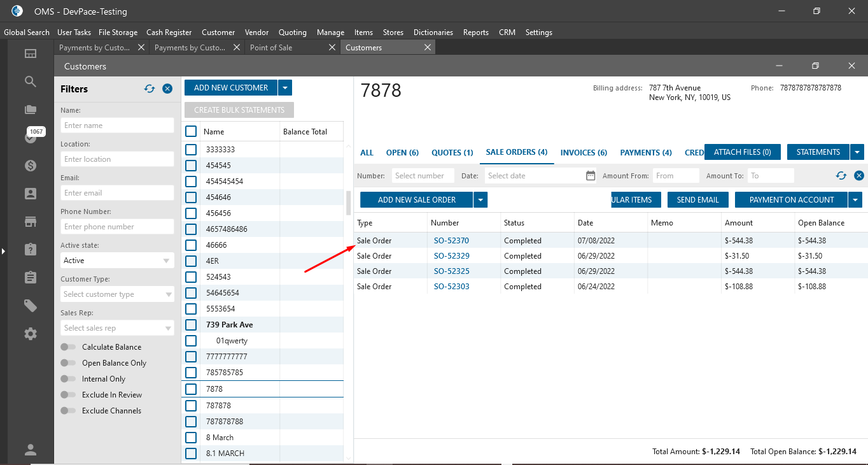Close the Customers document tab
Viewport: 868px width, 465px height.
428,48
